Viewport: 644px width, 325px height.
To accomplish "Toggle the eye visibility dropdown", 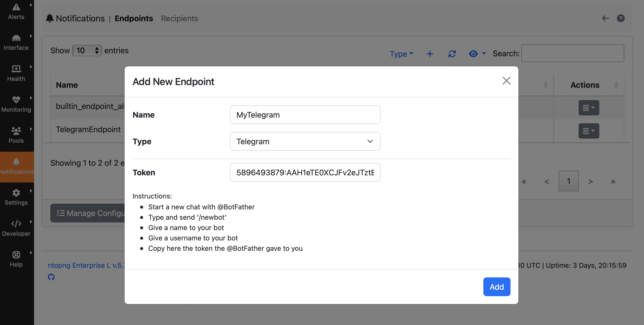I will 477,54.
